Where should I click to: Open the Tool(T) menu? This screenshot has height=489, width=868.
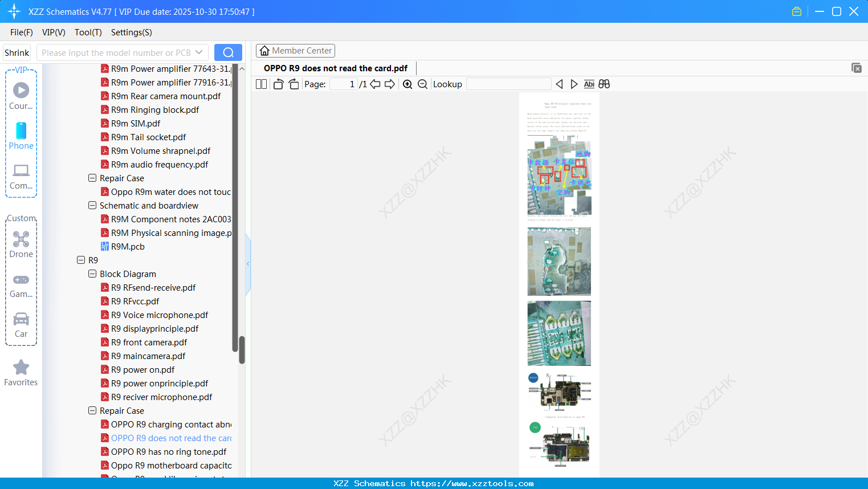click(88, 32)
